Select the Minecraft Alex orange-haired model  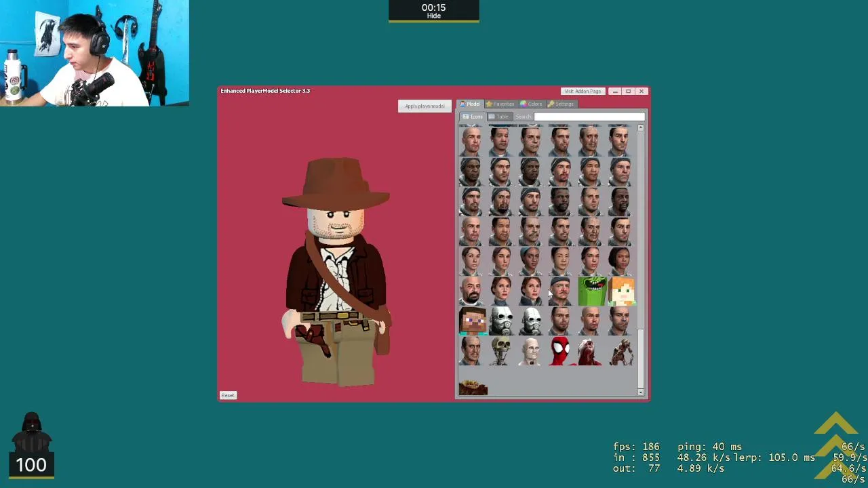click(622, 291)
